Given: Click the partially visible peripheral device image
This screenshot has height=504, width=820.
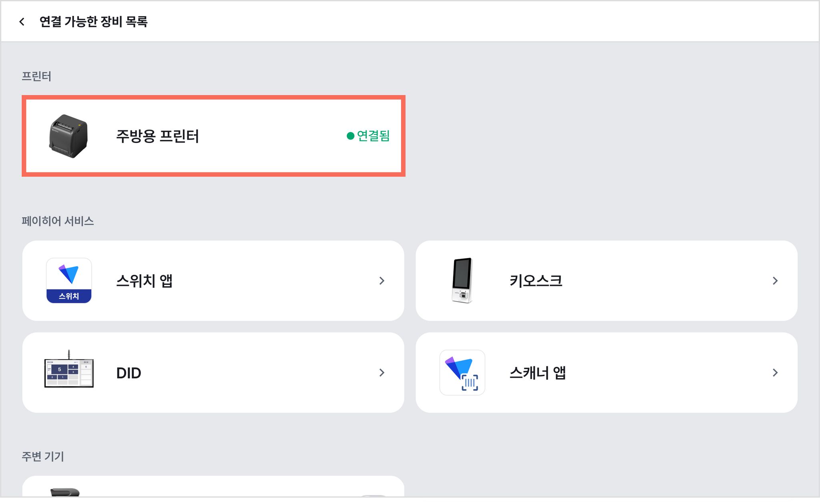Looking at the screenshot, I should pyautogui.click(x=65, y=492).
